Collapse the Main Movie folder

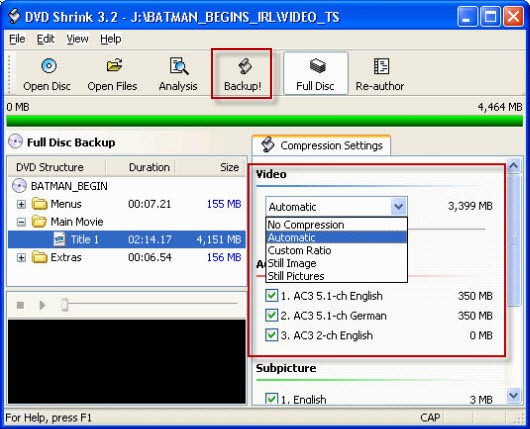[x=21, y=222]
